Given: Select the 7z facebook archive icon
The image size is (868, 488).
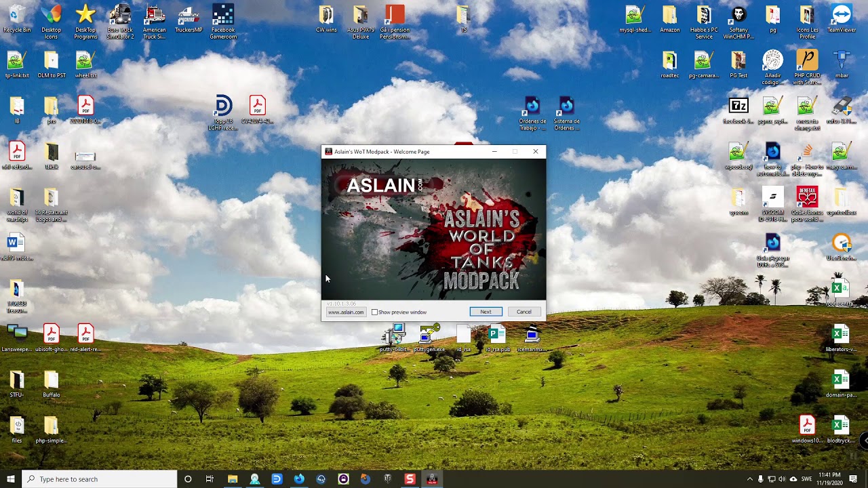Looking at the screenshot, I should click(738, 110).
